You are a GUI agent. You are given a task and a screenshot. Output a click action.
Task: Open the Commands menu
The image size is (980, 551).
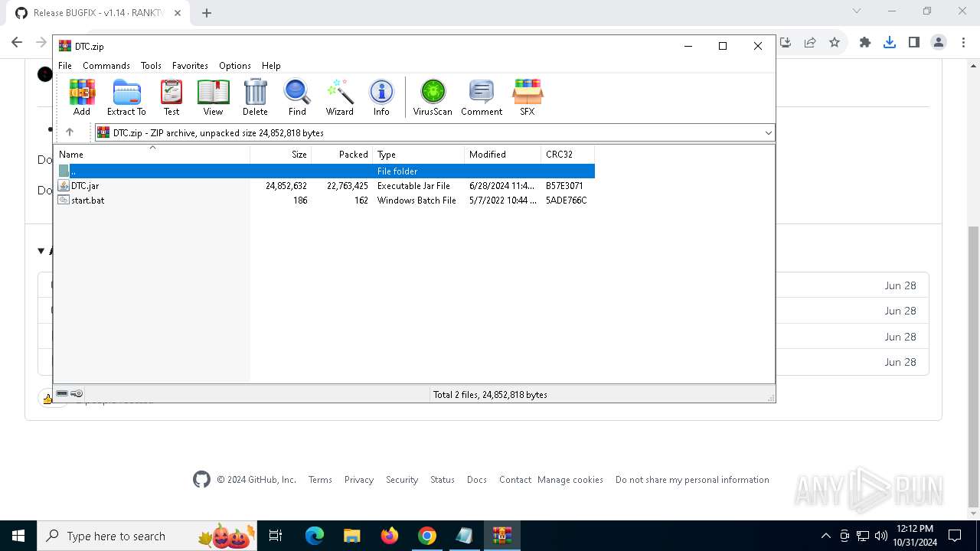coord(106,66)
